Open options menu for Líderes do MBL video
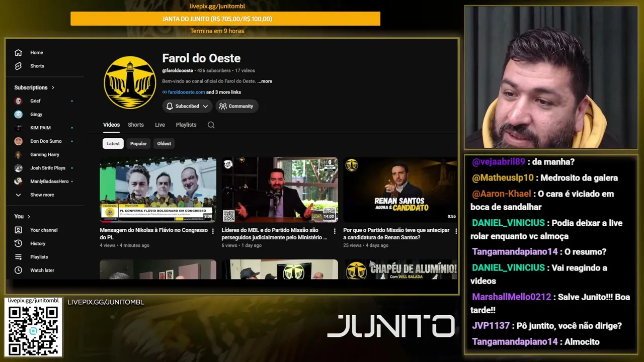 (335, 231)
